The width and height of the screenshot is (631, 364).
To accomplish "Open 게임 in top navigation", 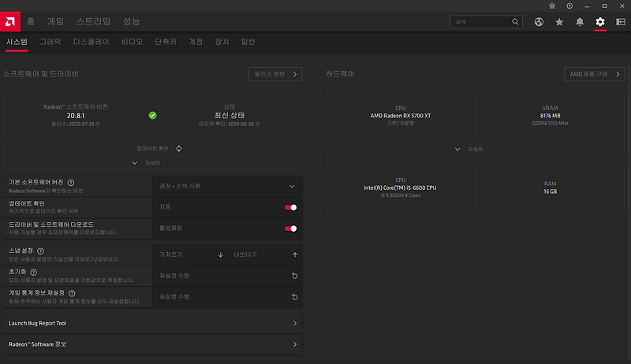I will (55, 21).
